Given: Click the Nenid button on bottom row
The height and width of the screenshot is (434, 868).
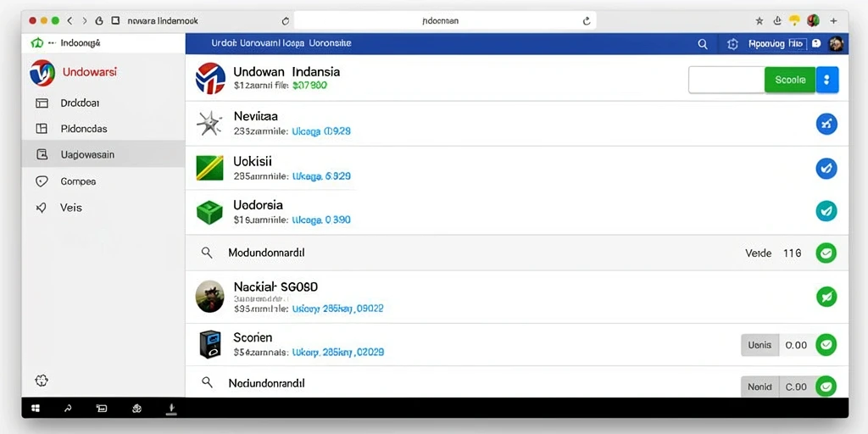Looking at the screenshot, I should coord(759,387).
